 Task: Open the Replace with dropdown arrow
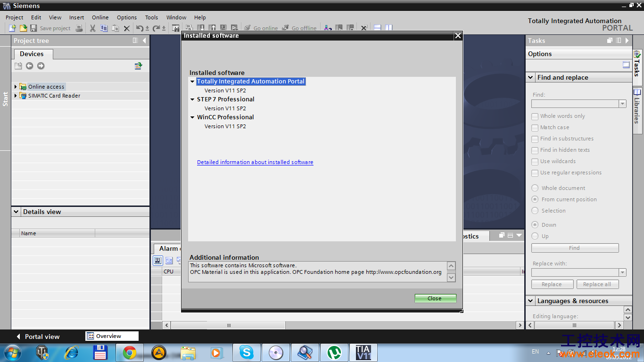pyautogui.click(x=622, y=272)
